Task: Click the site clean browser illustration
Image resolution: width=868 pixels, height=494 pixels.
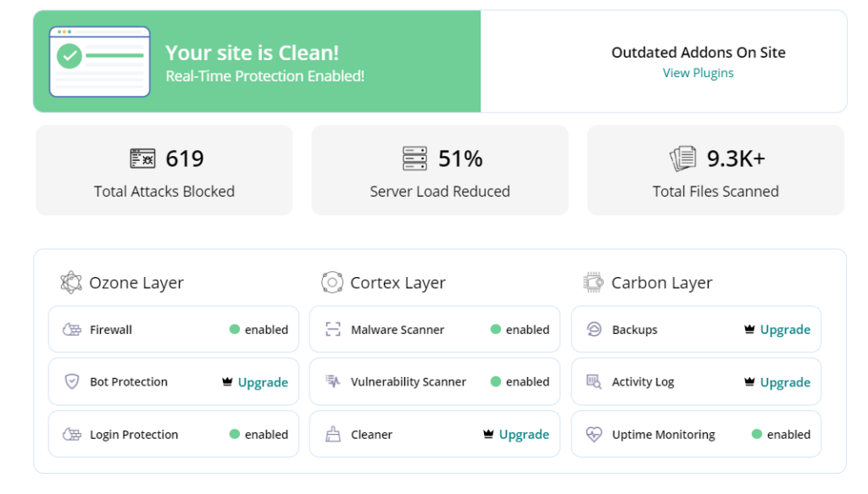Action: click(x=100, y=61)
